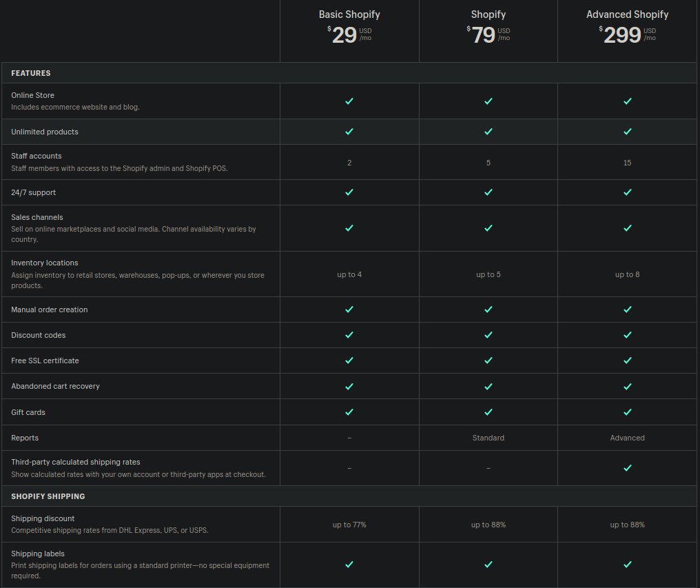This screenshot has height=588, width=700.
Task: Click the 'Unlimited products' feature label
Action: [45, 132]
